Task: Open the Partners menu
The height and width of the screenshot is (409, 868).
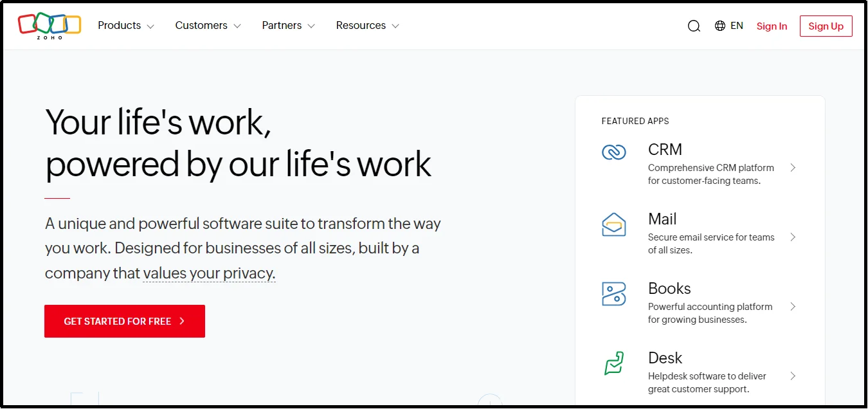Action: [288, 26]
